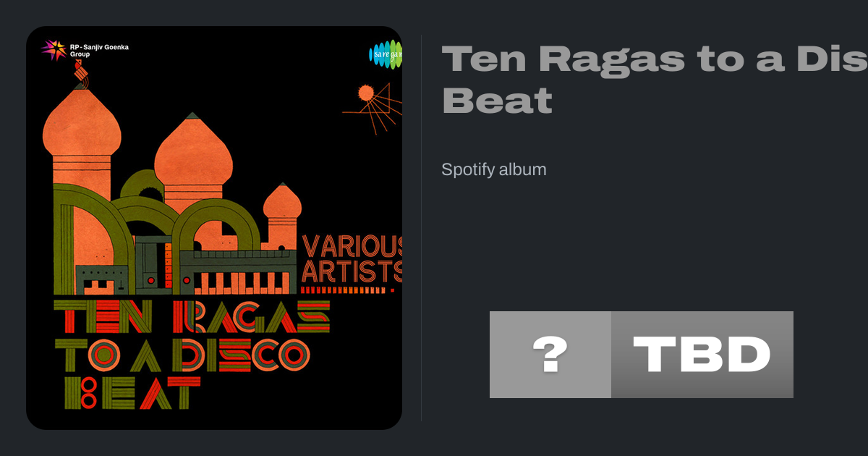Open the Ten Ragas album title heading
Image resolution: width=868 pixels, height=456 pixels.
point(655,80)
